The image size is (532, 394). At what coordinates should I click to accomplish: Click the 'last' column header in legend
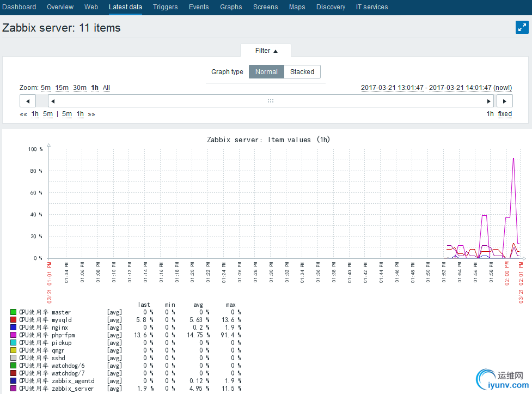144,305
